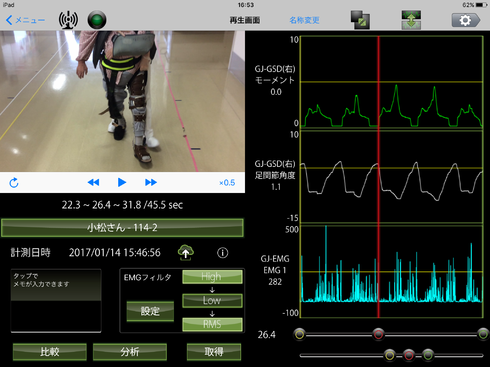Play the recorded video
490x367 pixels.
click(122, 182)
